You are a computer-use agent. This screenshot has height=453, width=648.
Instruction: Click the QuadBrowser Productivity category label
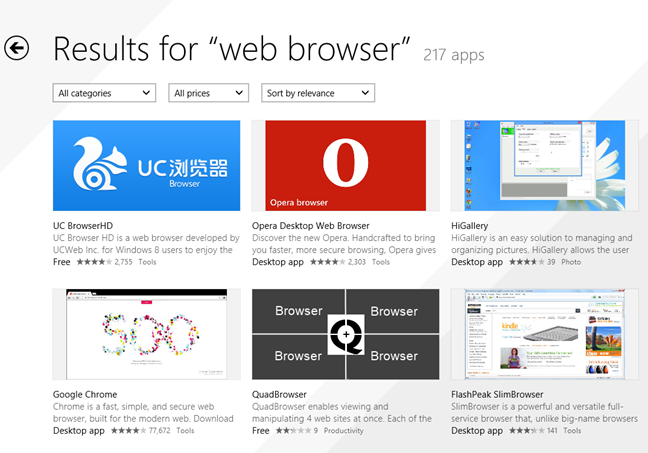tap(343, 430)
